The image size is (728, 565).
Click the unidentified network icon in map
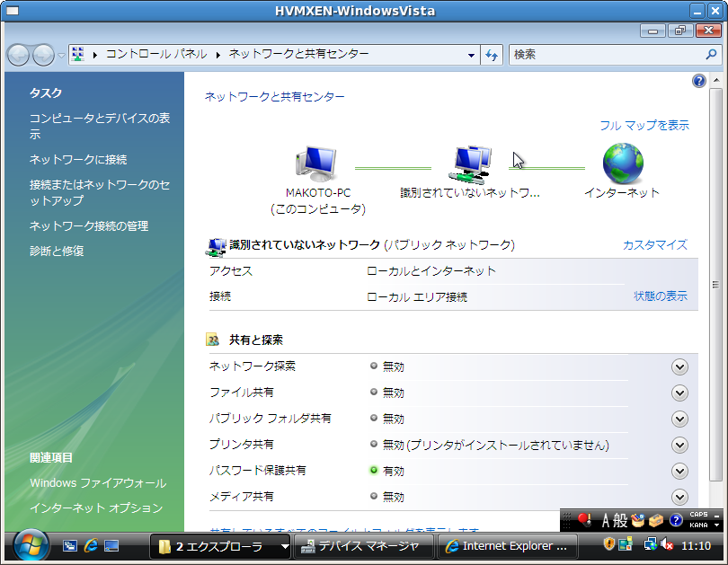click(x=470, y=163)
